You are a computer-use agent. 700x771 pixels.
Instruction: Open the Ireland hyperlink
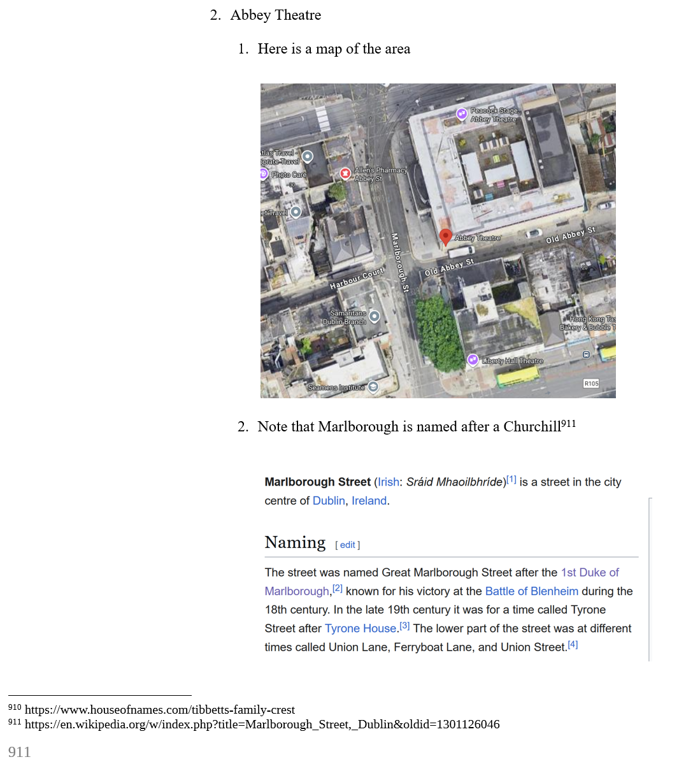click(x=369, y=501)
